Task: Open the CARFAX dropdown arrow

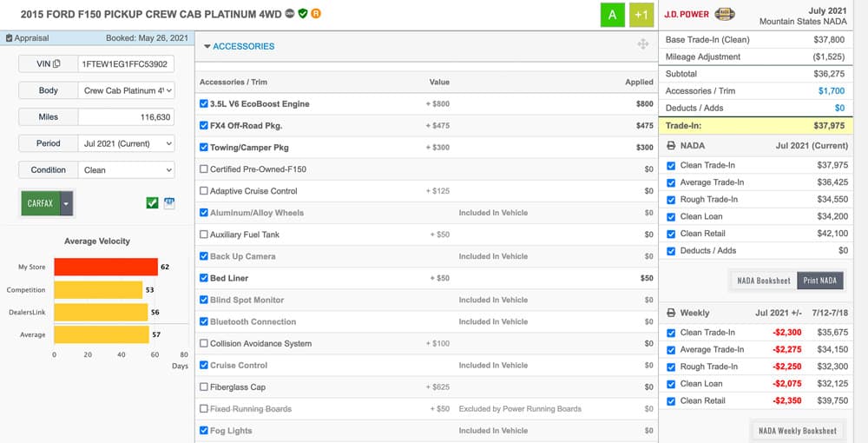Action: [x=67, y=203]
